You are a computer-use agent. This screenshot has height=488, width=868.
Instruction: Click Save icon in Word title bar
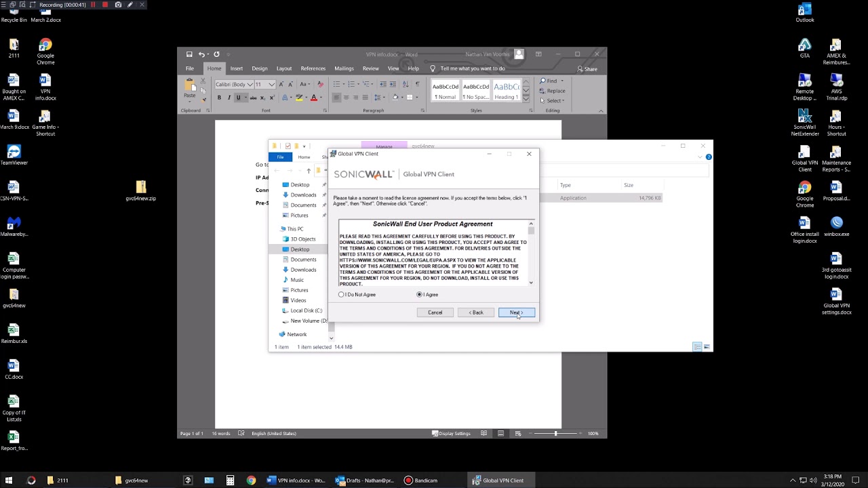coord(189,54)
